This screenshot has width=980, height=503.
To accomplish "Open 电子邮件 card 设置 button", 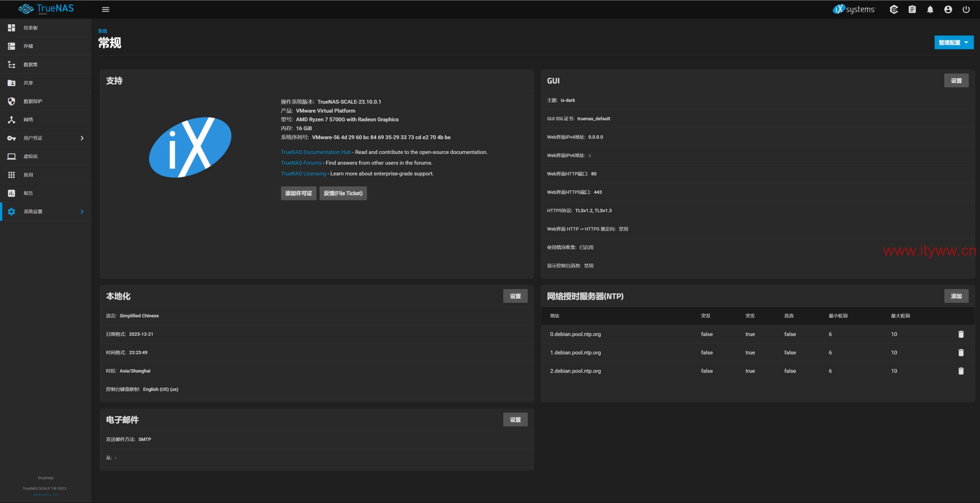I will pos(515,419).
